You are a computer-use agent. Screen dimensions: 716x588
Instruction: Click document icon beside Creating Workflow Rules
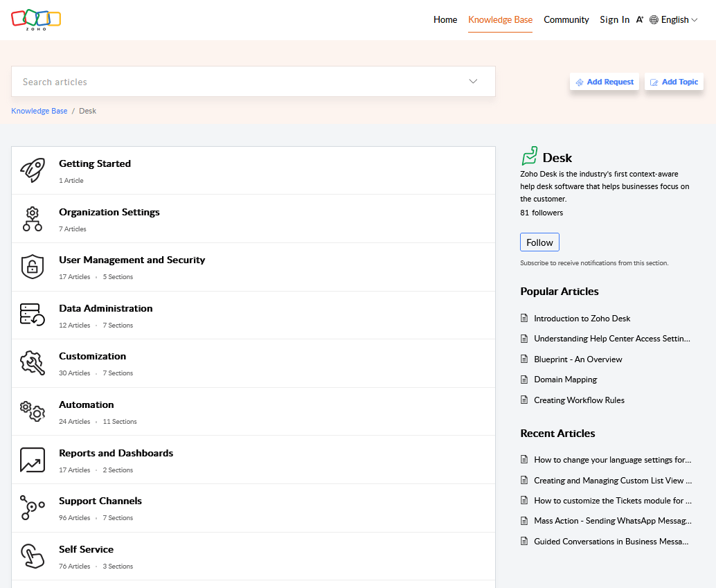click(x=524, y=400)
